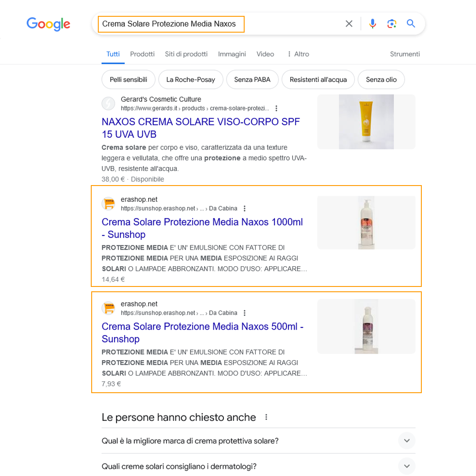Clear the search box with X icon
Image resolution: width=476 pixels, height=476 pixels.
coord(349,24)
